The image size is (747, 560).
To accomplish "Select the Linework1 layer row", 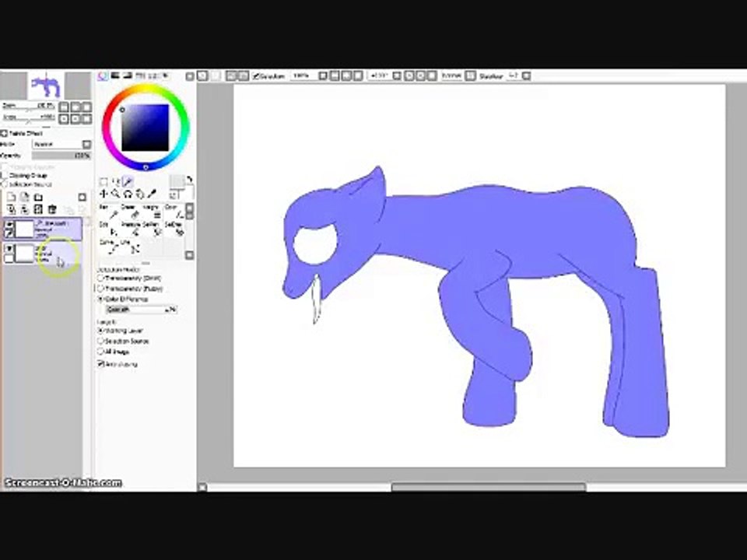I will [x=42, y=229].
